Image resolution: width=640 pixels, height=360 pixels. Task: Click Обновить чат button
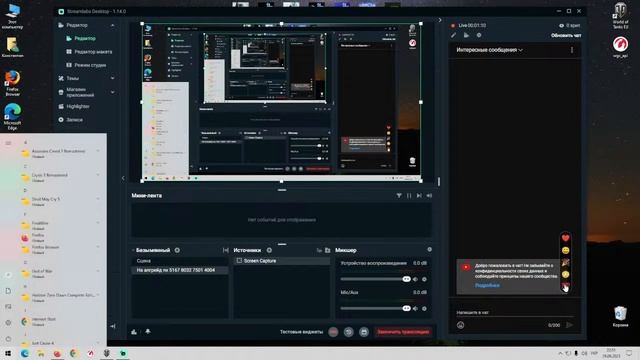coord(566,36)
